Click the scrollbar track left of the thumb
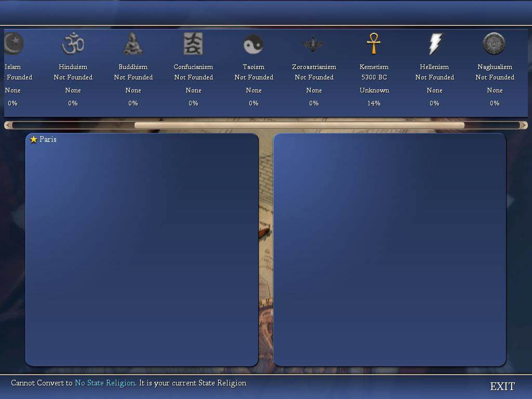Screen dimensions: 532x399 [73, 125]
